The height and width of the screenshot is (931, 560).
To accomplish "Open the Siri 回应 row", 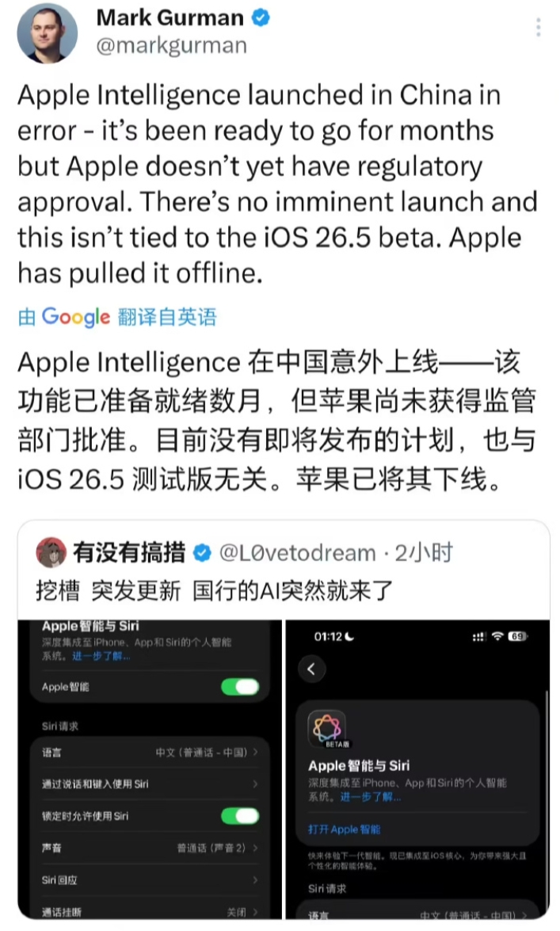I will [150, 880].
